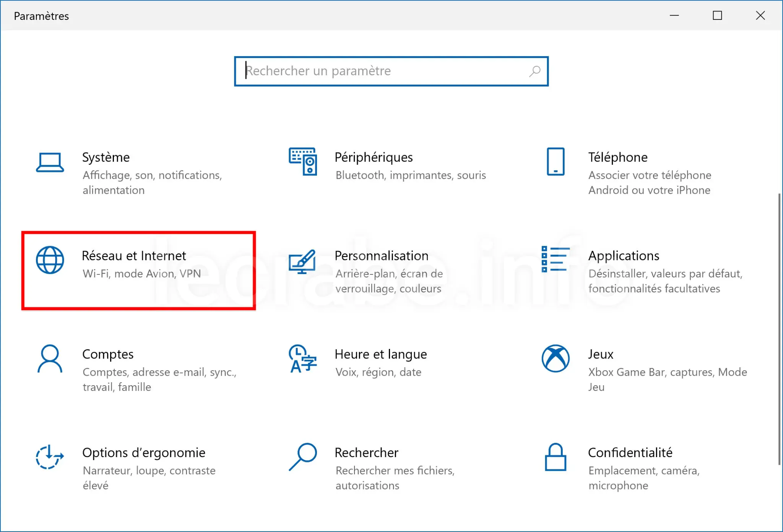Open Confidentialité via the padlock icon
The image size is (783, 532).
pyautogui.click(x=555, y=458)
